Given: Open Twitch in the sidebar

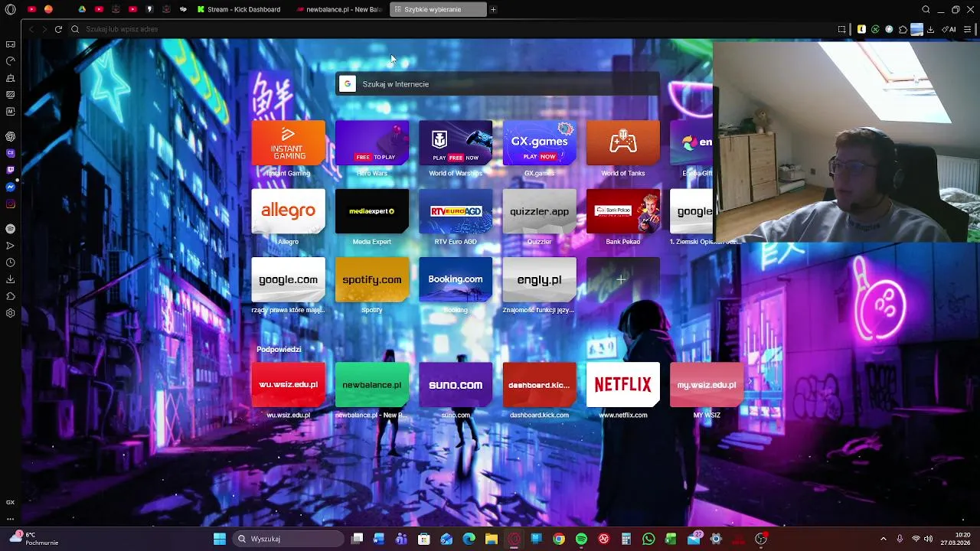Looking at the screenshot, I should pos(10,170).
